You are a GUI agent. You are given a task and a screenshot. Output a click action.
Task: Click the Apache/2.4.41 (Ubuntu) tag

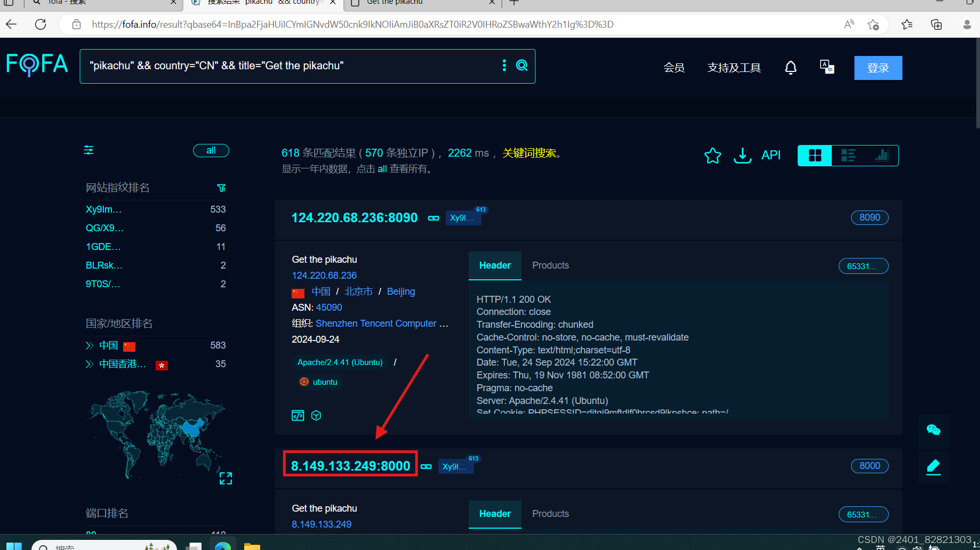340,362
